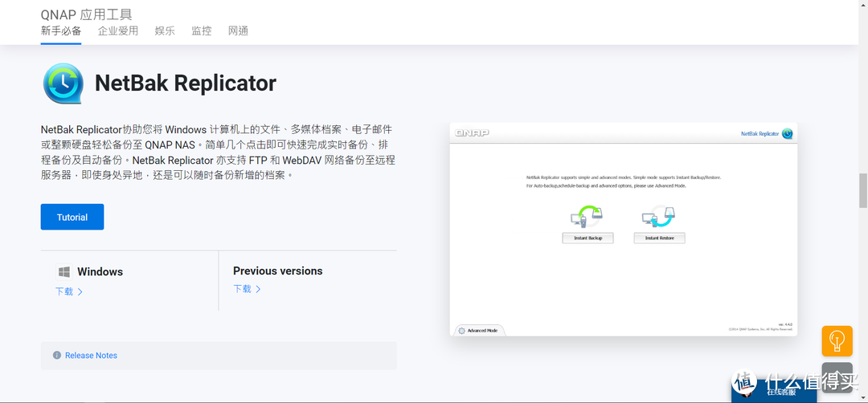868x403 pixels.
Task: Click the Instant Backup button in preview
Action: 588,238
